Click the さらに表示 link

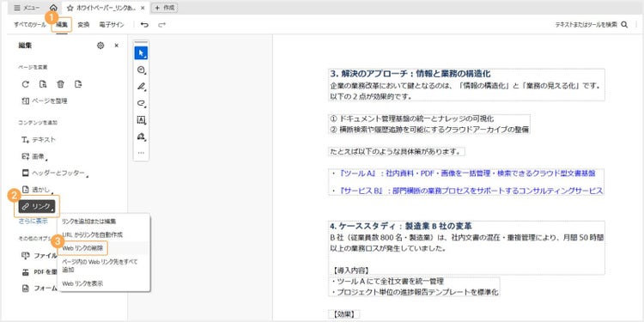click(33, 221)
